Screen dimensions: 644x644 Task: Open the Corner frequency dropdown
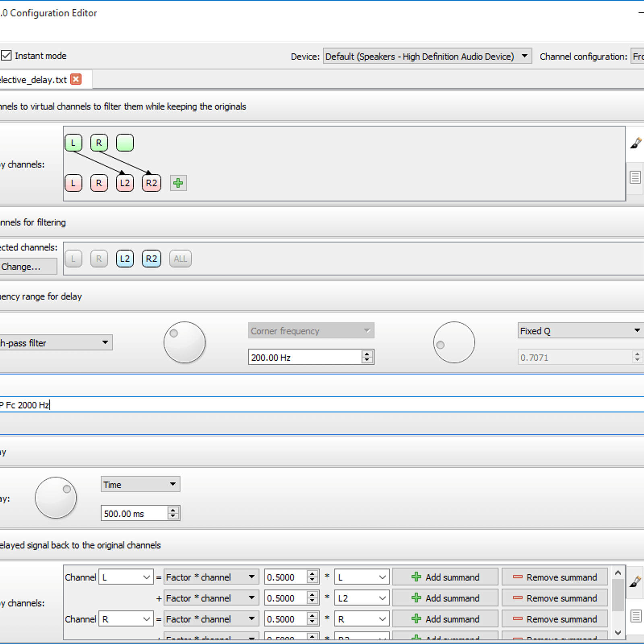(311, 330)
